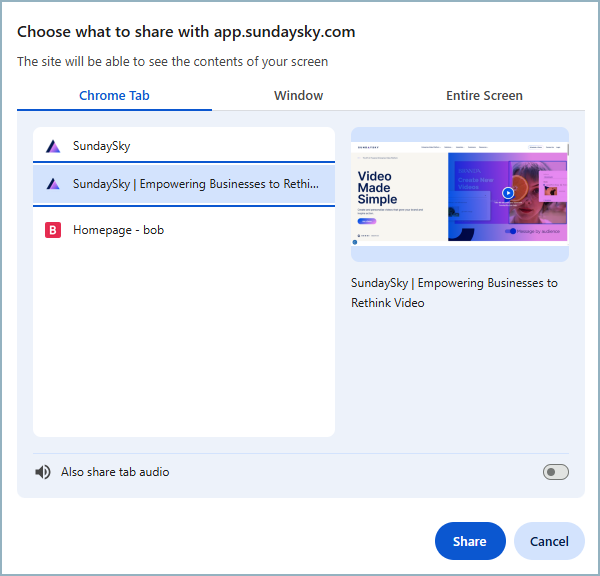Click the tab preview thumbnail
The height and width of the screenshot is (576, 600).
point(460,194)
